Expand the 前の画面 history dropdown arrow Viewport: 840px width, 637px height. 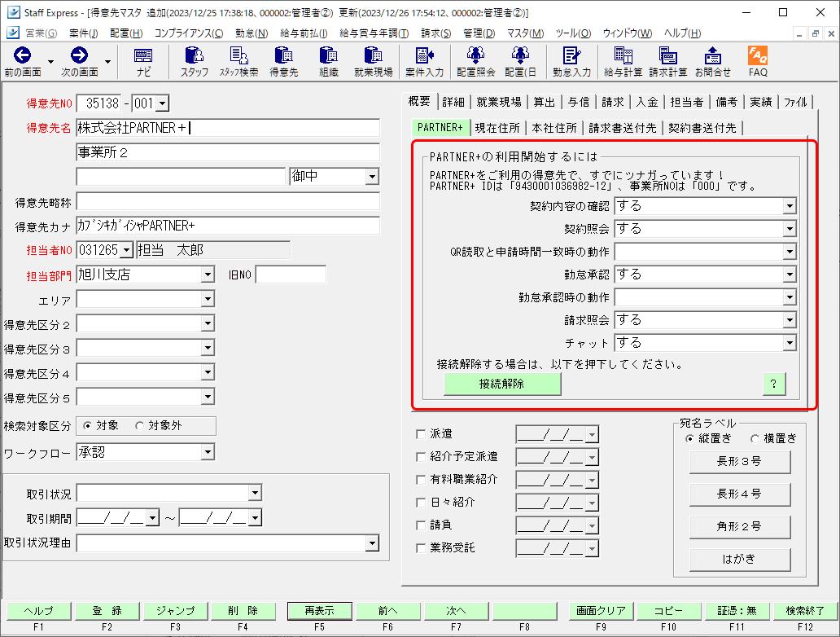[51, 62]
